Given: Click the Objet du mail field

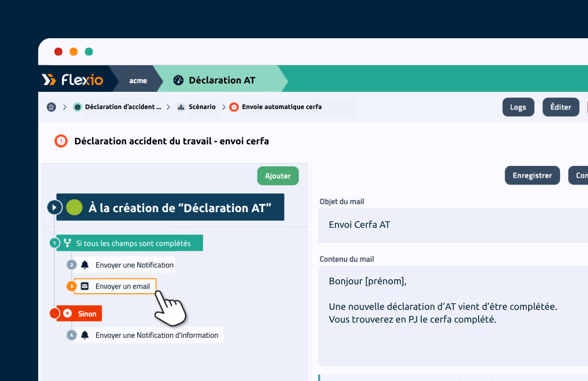Looking at the screenshot, I should pyautogui.click(x=453, y=225).
